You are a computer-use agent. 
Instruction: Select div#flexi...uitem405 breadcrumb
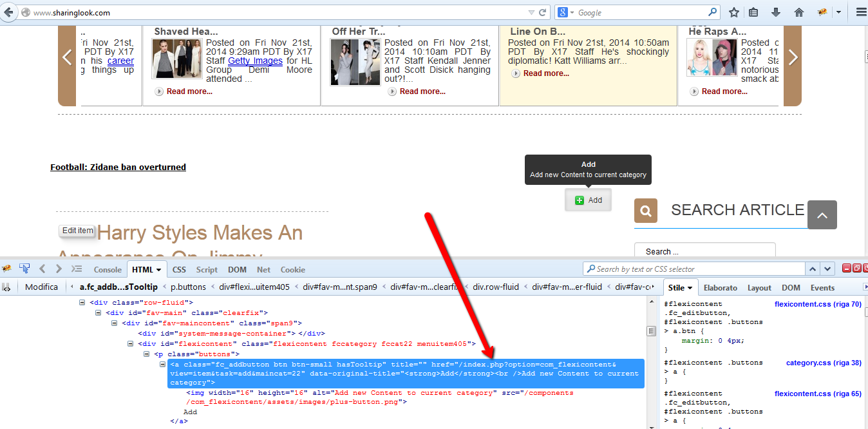pyautogui.click(x=254, y=287)
